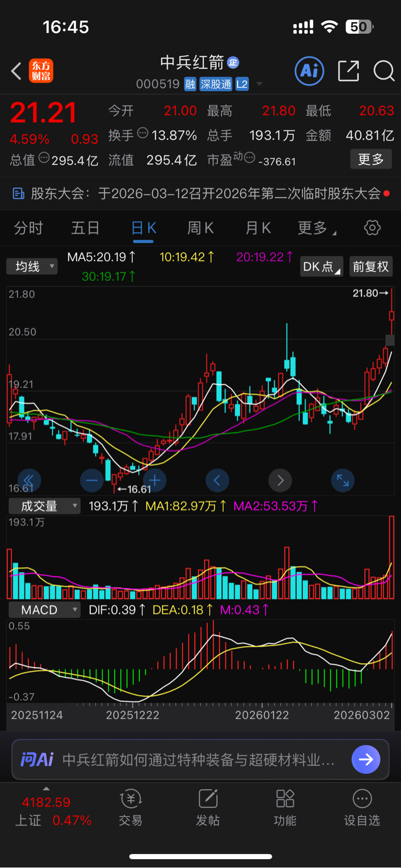The image size is (401, 868).
Task: Tap 更多 button for more quote data
Action: 371,159
